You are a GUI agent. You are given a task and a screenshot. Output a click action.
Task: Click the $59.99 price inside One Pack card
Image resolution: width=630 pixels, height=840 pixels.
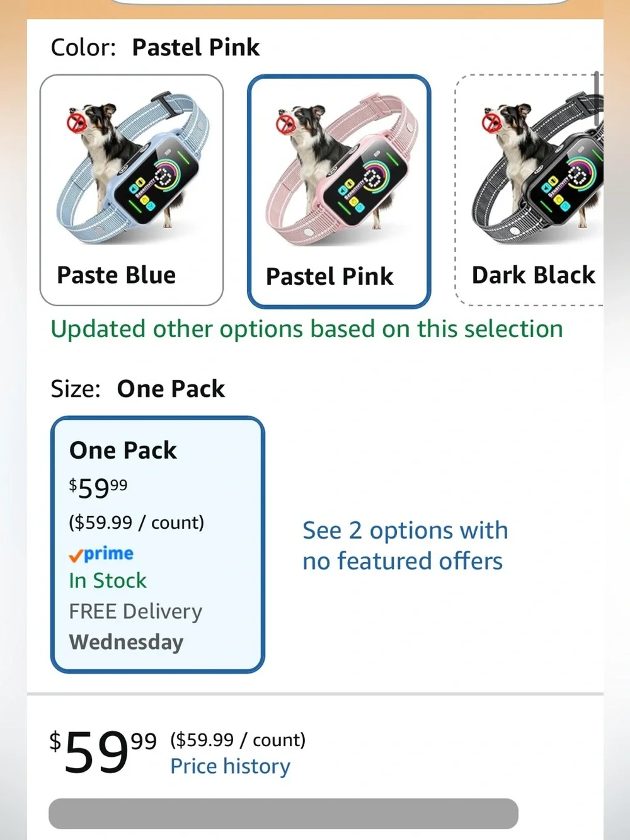click(98, 487)
